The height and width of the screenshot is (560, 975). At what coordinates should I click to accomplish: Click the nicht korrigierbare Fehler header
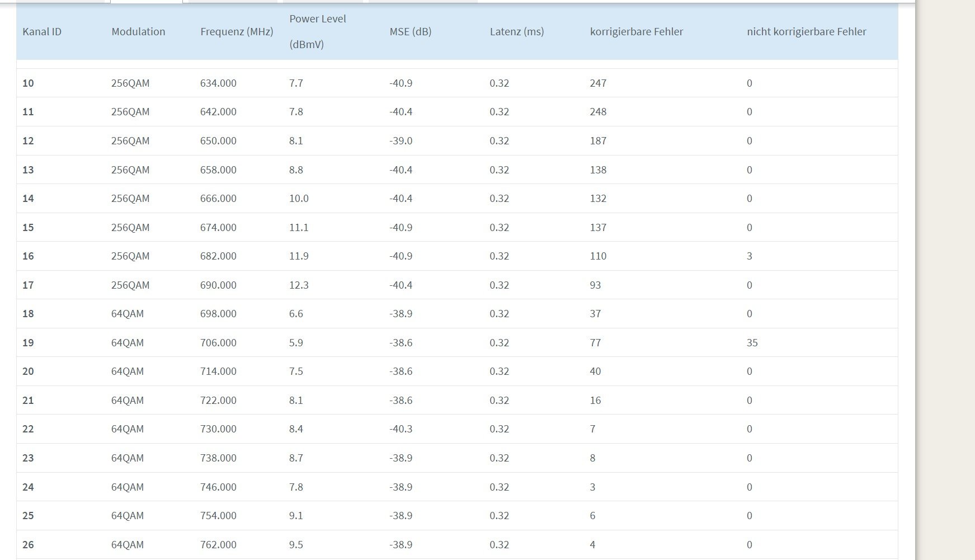click(x=807, y=32)
